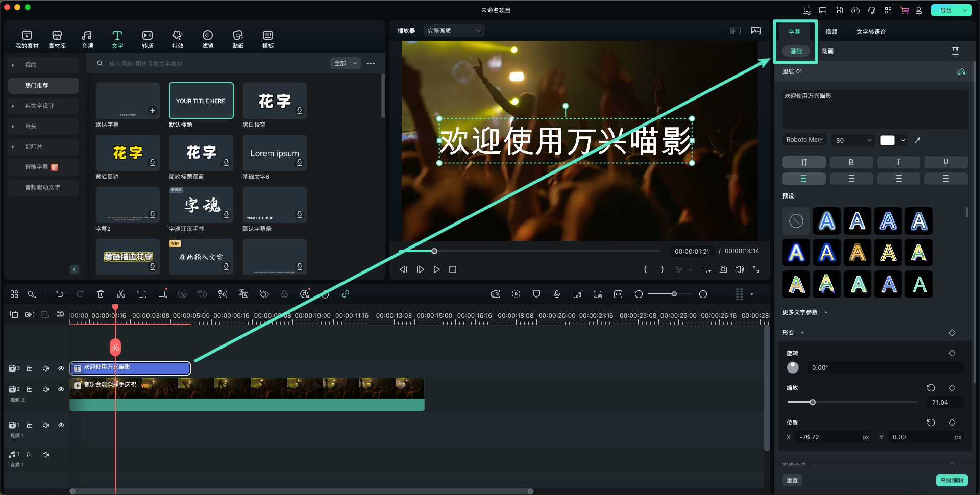Click the 导出 export button
Viewport: 980px width, 495px height.
tap(946, 10)
